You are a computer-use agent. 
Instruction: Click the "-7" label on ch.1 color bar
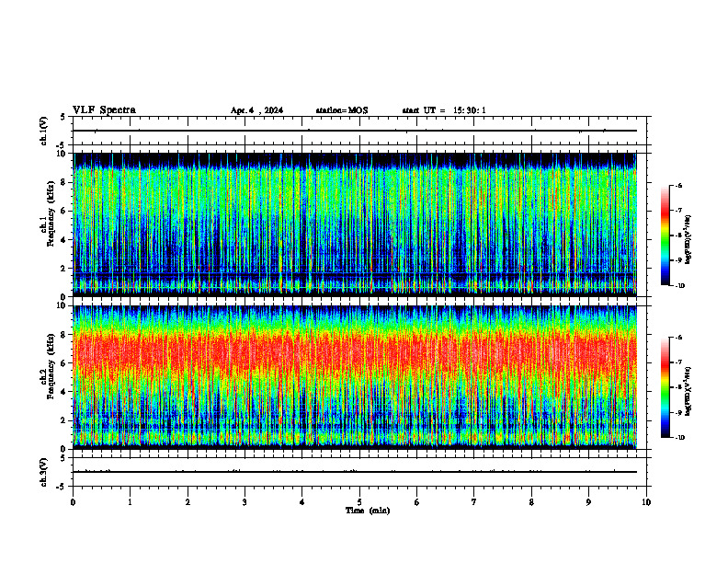[678, 211]
